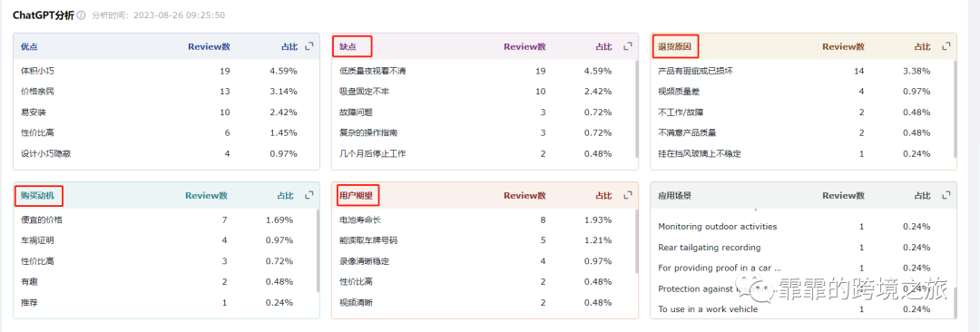980x332 pixels.
Task: Expand the 购买动机 panel with its corner icon
Action: point(309,195)
